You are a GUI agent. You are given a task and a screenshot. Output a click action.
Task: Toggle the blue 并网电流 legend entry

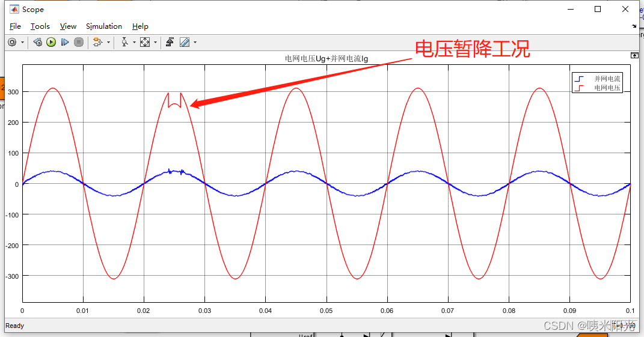click(598, 79)
